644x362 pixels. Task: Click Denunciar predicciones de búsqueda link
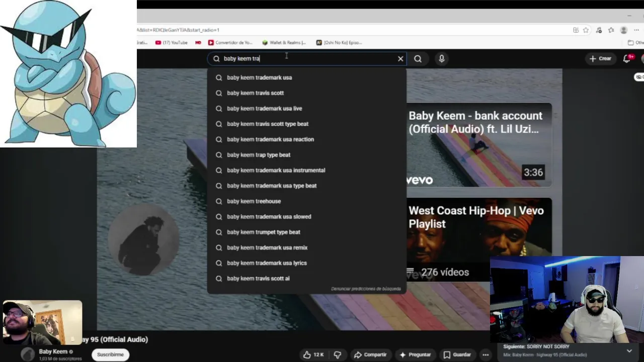(366, 289)
